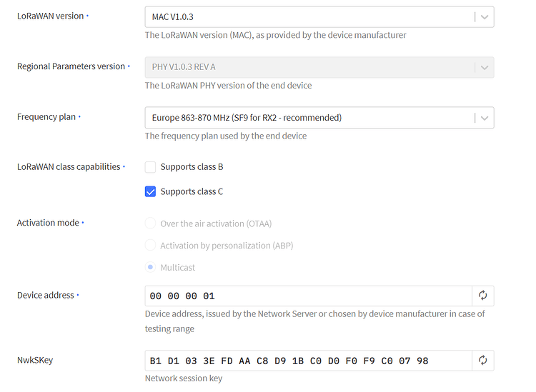Click the Supports class C label text

click(x=192, y=191)
